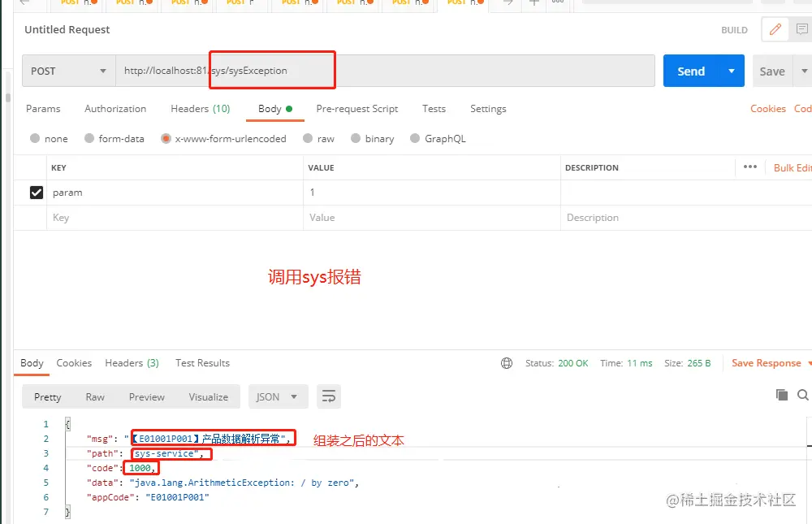Open the response Headers (3) tab
This screenshot has height=524, width=812.
coord(132,363)
